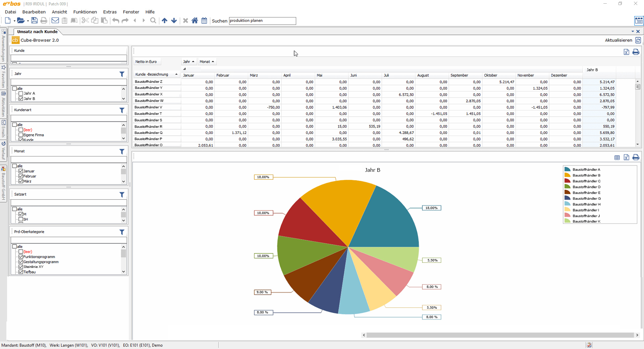Select the Home icon in the toolbar

195,20
